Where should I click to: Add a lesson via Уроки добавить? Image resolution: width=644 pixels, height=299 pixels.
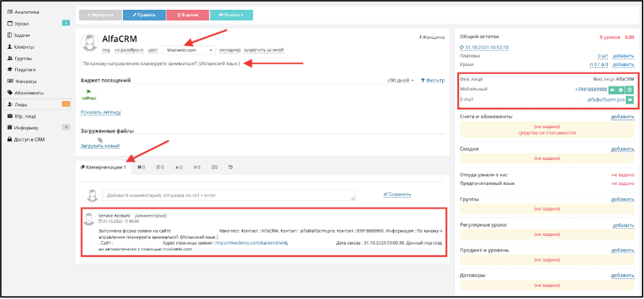pos(623,65)
